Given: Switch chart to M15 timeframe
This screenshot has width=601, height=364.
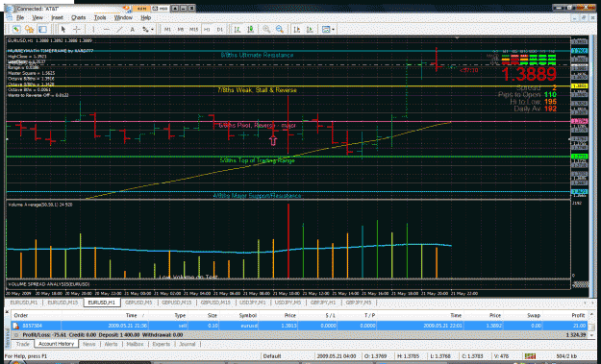Looking at the screenshot, I should click(x=193, y=29).
